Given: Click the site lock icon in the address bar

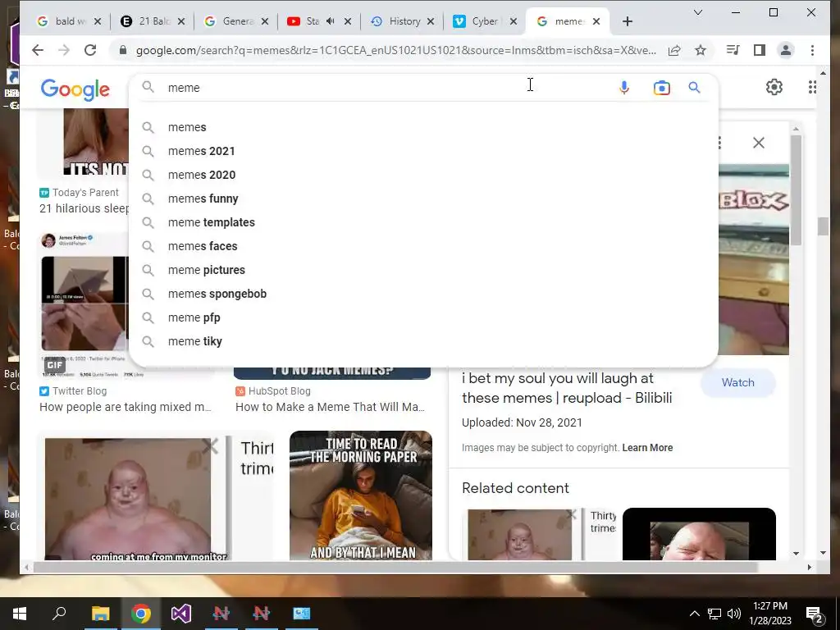Looking at the screenshot, I should point(123,50).
